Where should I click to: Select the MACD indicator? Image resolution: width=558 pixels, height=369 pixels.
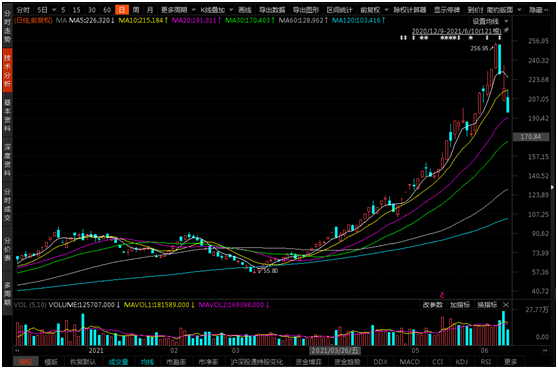(410, 362)
